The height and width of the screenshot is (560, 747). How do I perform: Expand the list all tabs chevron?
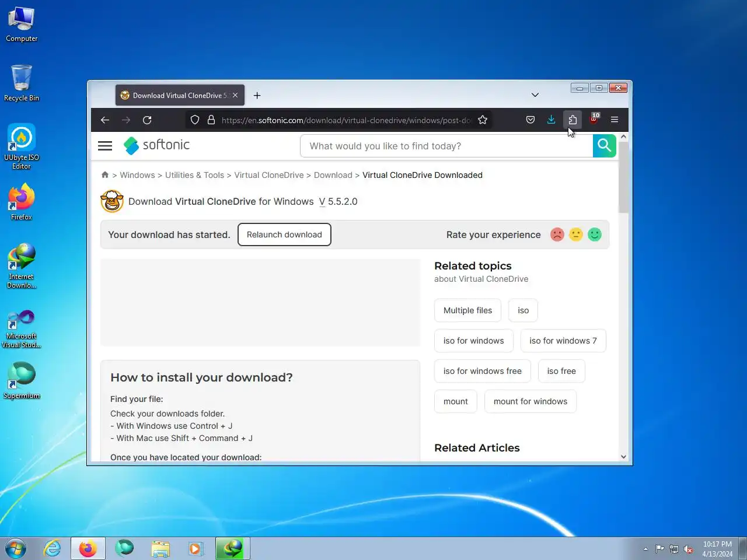pyautogui.click(x=535, y=95)
